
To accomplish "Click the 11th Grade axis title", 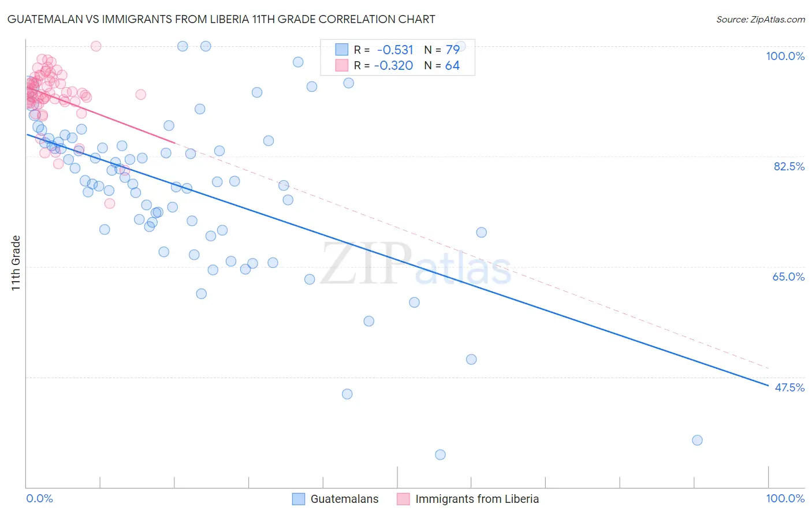I will point(16,263).
